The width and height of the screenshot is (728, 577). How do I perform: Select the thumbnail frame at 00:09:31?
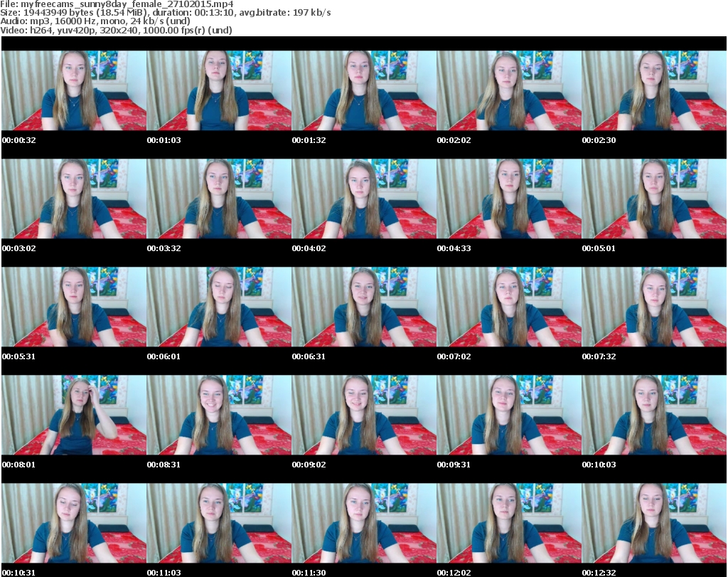pyautogui.click(x=509, y=415)
